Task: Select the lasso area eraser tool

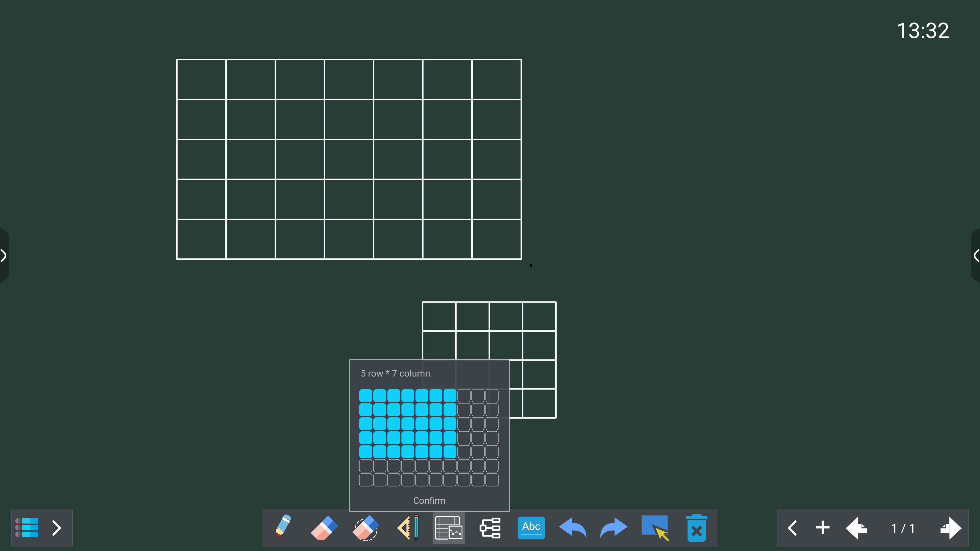Action: point(366,528)
